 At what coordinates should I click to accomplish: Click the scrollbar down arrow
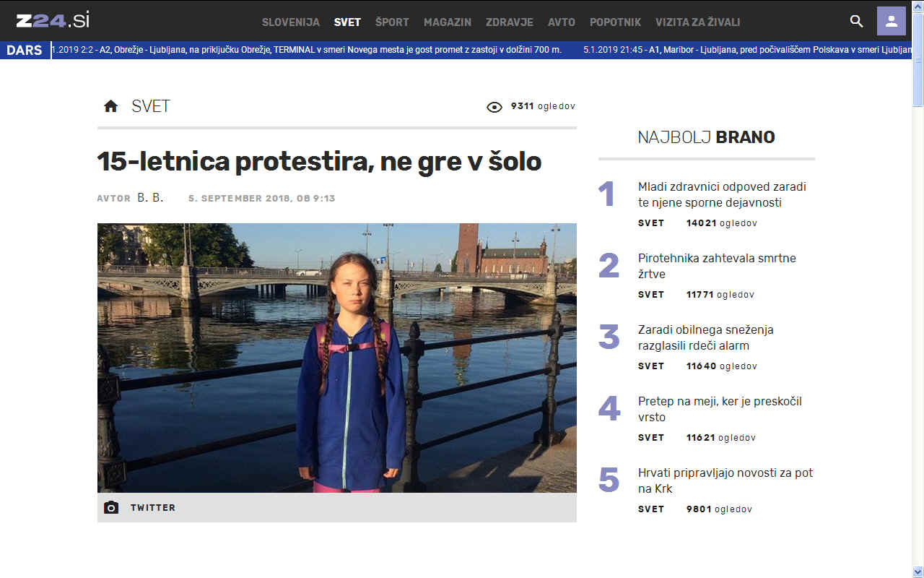click(918, 572)
